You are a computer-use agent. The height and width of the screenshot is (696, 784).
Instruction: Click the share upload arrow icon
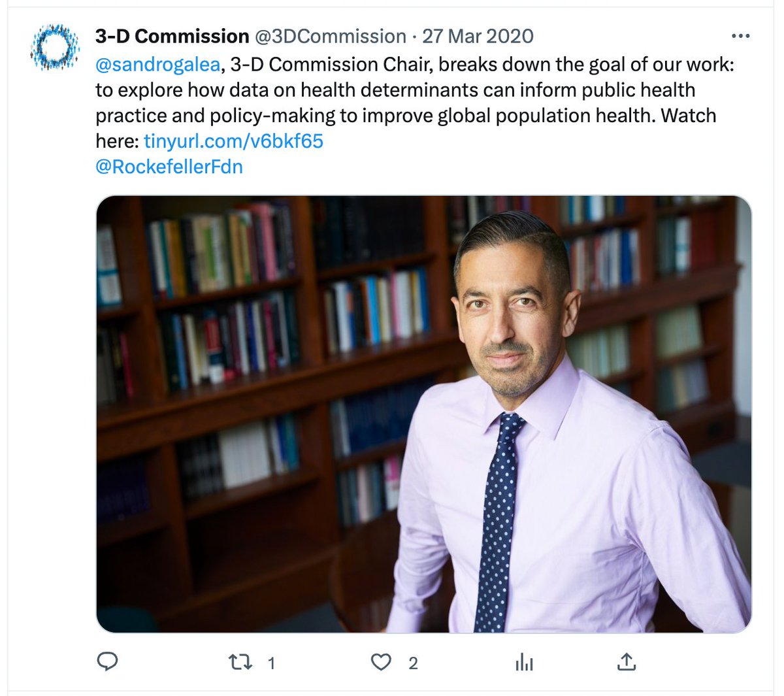coord(626,663)
